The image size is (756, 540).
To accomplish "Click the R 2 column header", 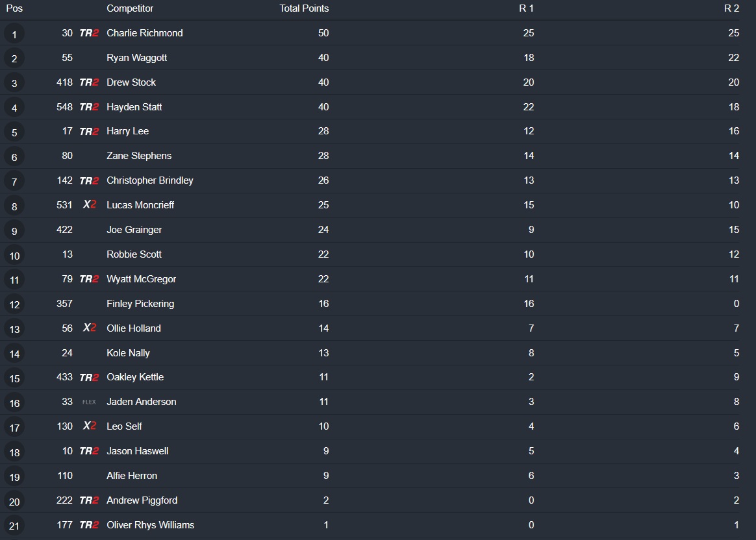I will point(731,8).
